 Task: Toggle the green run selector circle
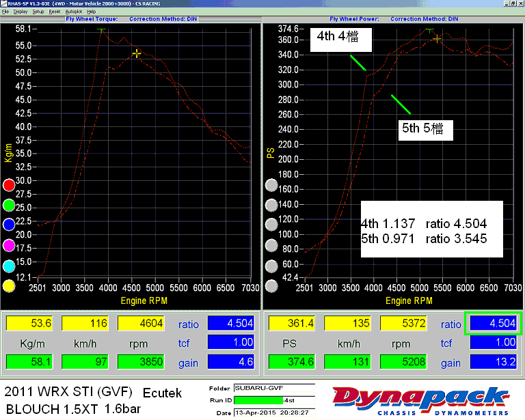click(9, 206)
